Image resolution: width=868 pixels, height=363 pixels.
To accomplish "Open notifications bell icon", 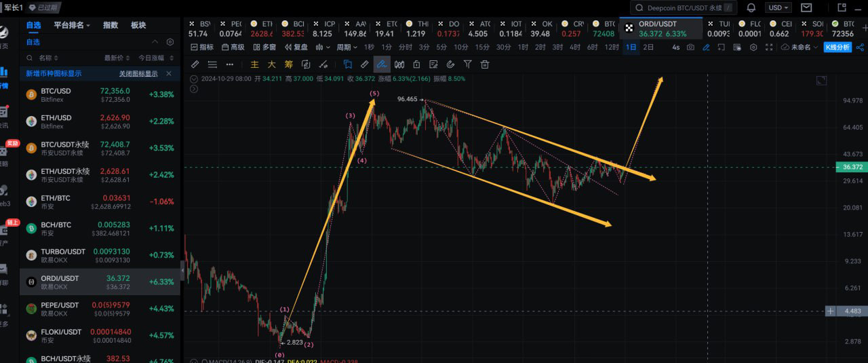I will (x=751, y=7).
